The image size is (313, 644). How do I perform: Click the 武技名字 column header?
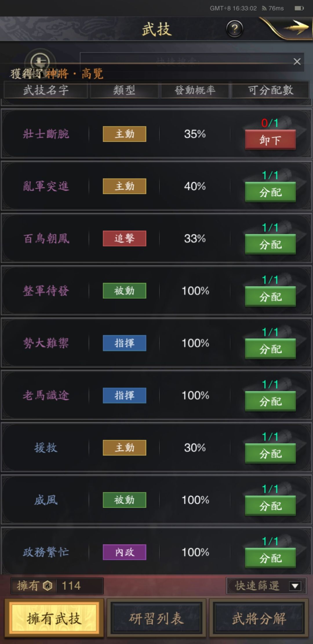pos(46,90)
